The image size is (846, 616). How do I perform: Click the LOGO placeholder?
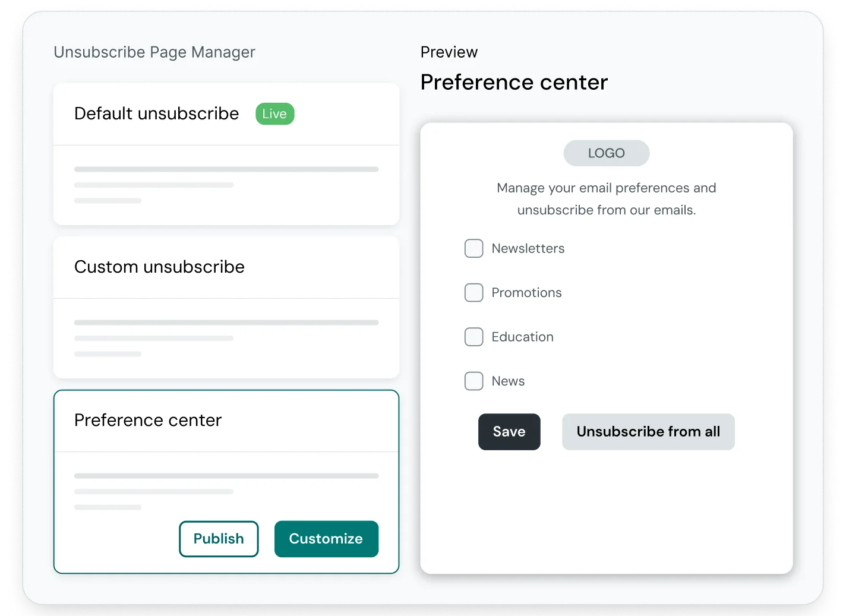click(x=606, y=153)
